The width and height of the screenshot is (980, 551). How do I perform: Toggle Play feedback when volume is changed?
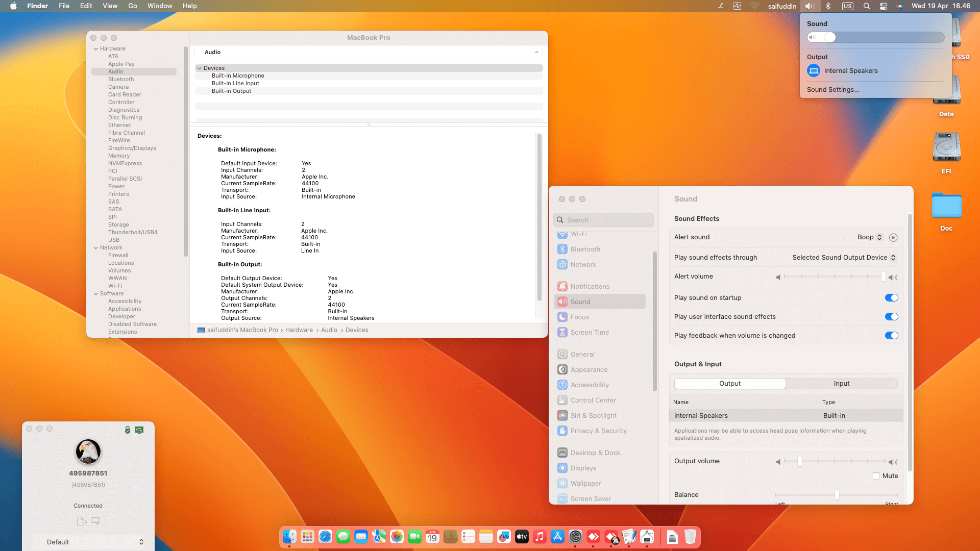click(892, 335)
